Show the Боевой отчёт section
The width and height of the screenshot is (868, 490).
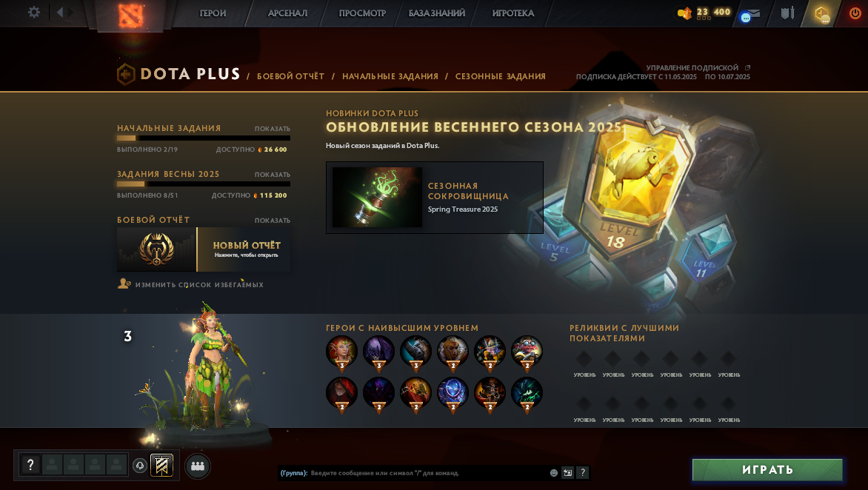pyautogui.click(x=273, y=220)
